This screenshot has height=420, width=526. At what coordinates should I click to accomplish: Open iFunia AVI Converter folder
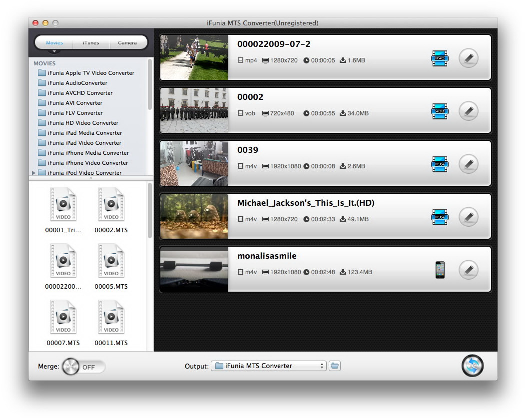(x=70, y=103)
